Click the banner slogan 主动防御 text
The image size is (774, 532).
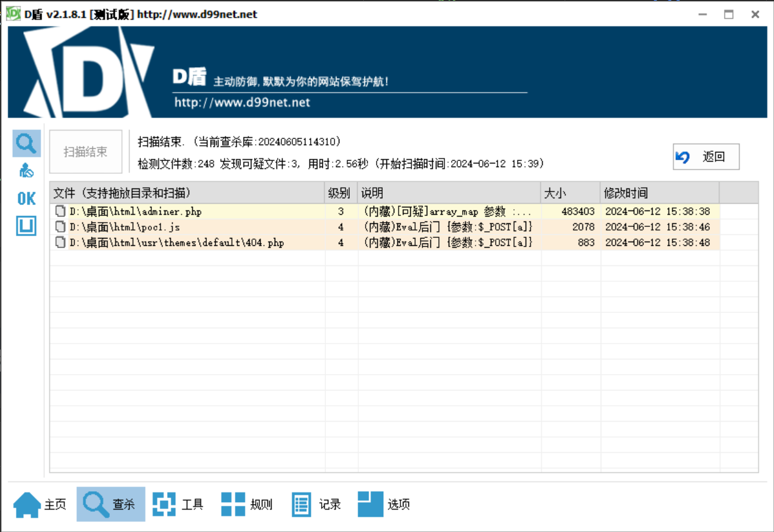click(x=301, y=81)
